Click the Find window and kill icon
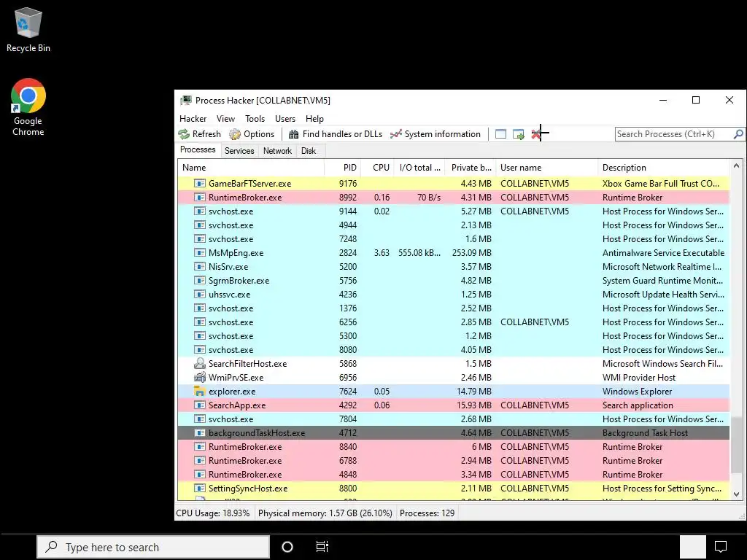747x560 pixels. pos(536,134)
